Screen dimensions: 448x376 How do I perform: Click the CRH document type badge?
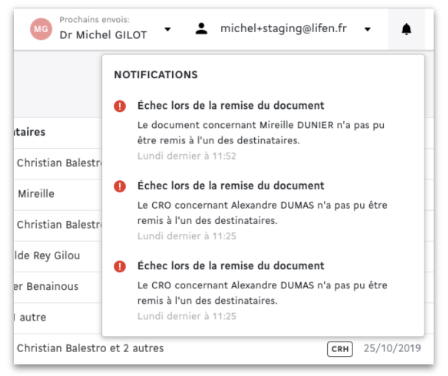(340, 349)
